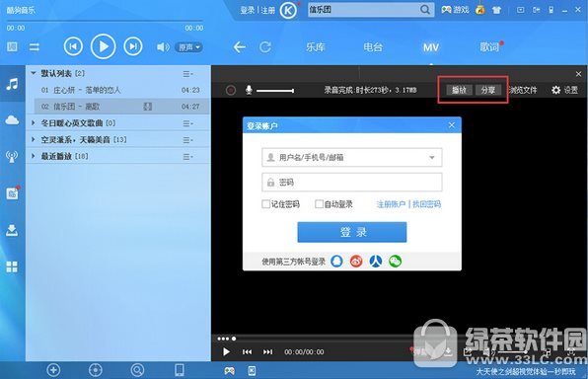Click the large round play button
Screen dimensions: 588x379
104,46
